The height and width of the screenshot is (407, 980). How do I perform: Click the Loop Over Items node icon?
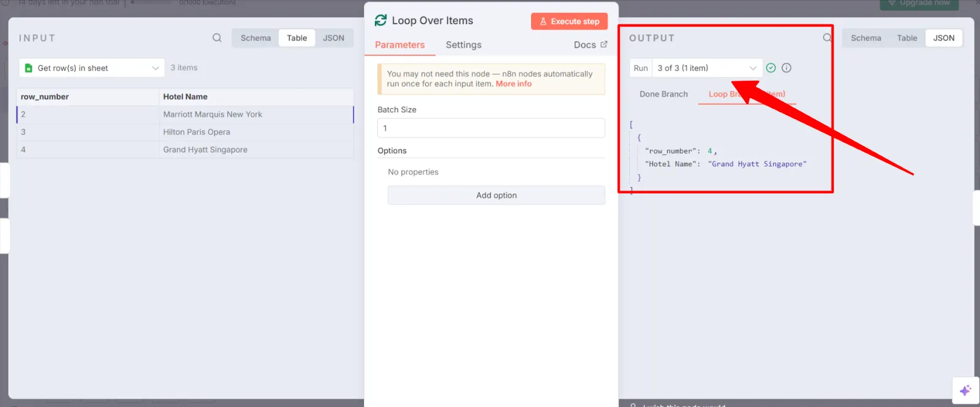[380, 20]
